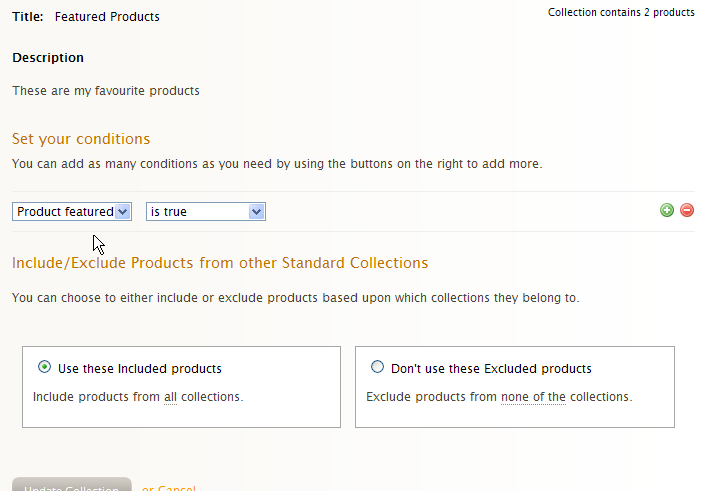Click the 'or Cancel' link
The width and height of the screenshot is (708, 491).
coord(168,487)
